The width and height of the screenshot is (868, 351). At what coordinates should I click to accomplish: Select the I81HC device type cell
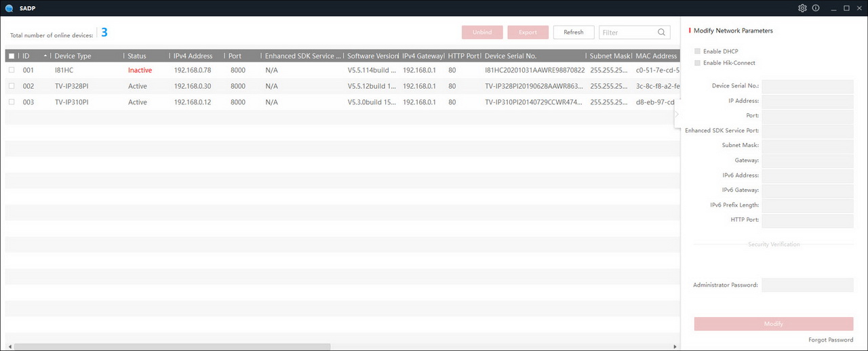(x=64, y=70)
